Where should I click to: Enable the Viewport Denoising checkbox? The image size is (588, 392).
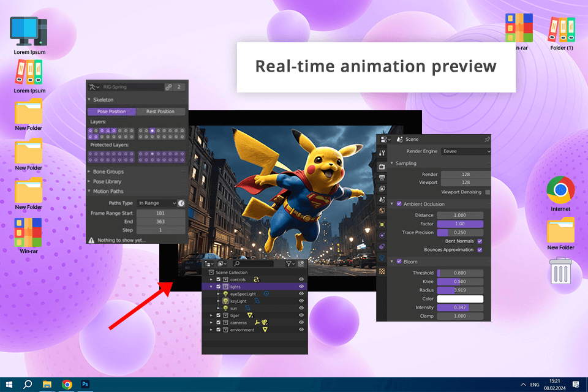[488, 192]
